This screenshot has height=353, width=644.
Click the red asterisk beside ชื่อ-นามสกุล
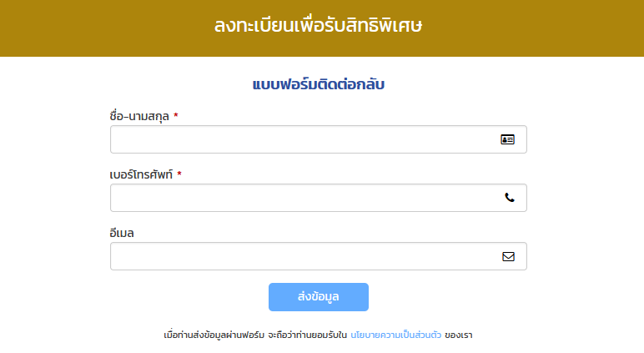click(x=176, y=115)
